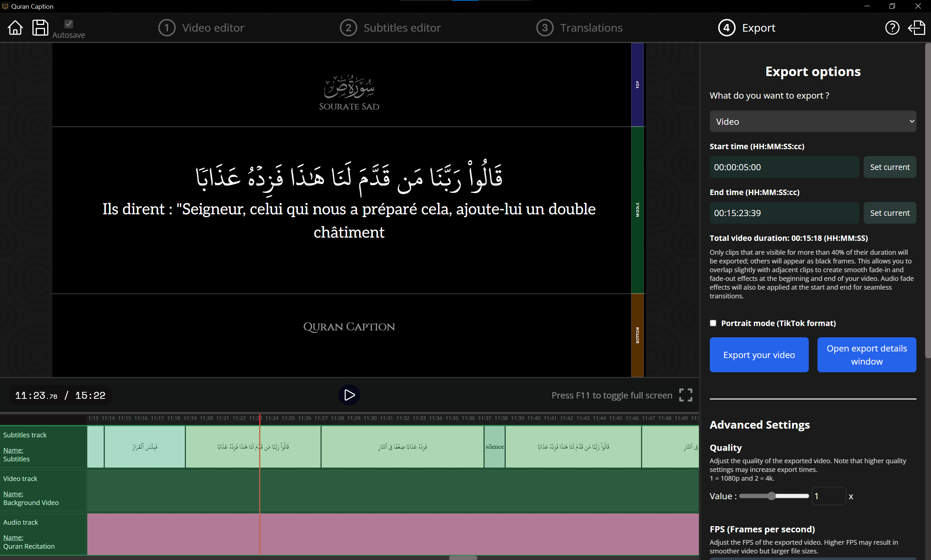Click the Background Video track bar
931x560 pixels.
point(393,490)
